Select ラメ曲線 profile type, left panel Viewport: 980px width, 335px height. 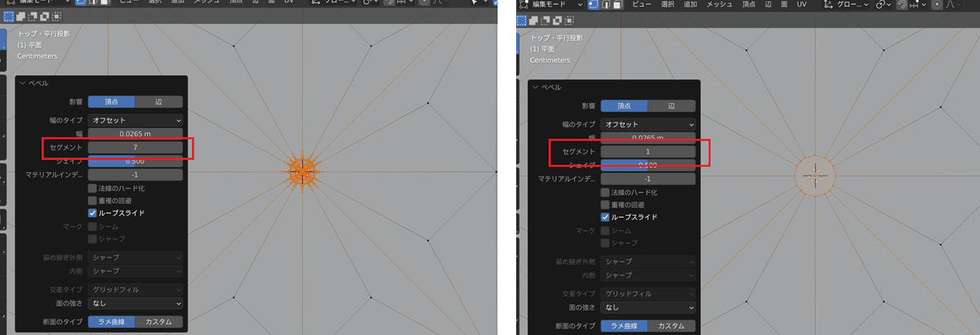(x=112, y=322)
